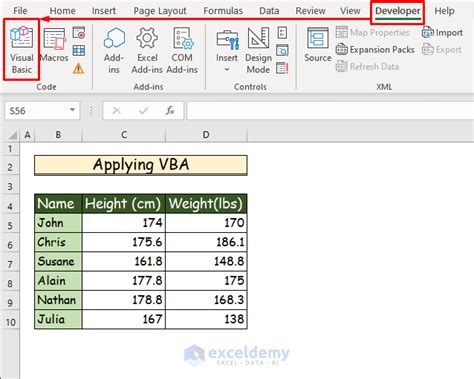
Task: Select the weight cell 148.8
Action: [x=206, y=261]
